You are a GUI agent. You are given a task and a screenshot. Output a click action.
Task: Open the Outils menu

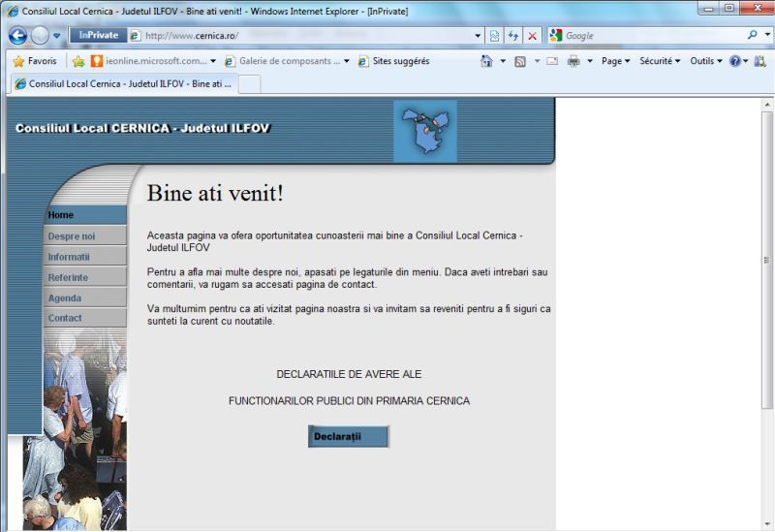coord(706,61)
